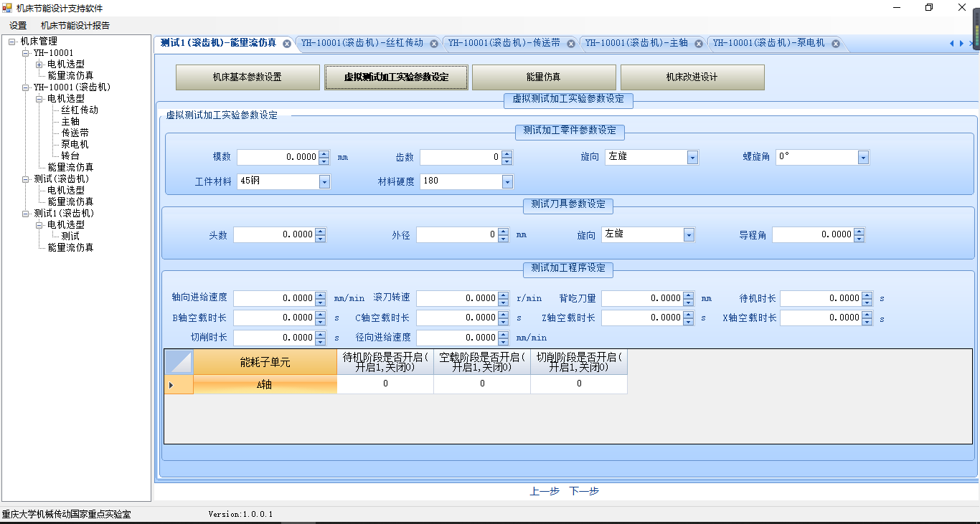This screenshot has height=524, width=980.
Task: Click the 能量仿真 button
Action: (x=543, y=77)
